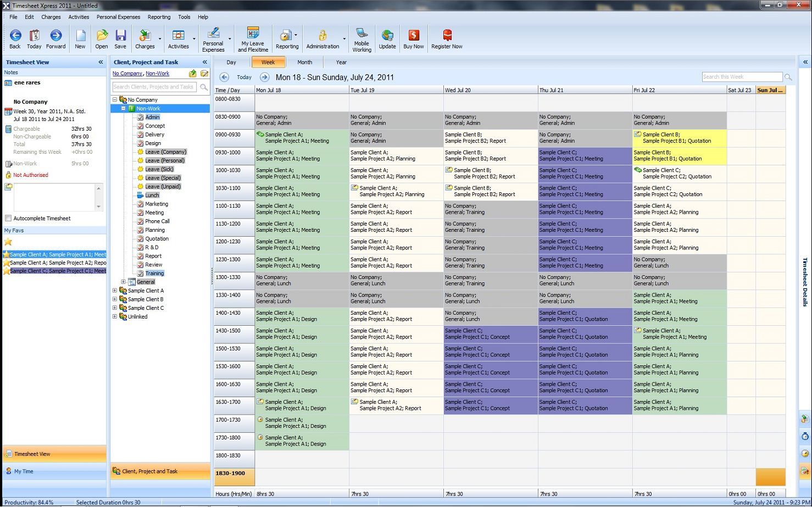Select Leave (Sick) task in tree
Screen dimensions: 812x507
pos(159,169)
